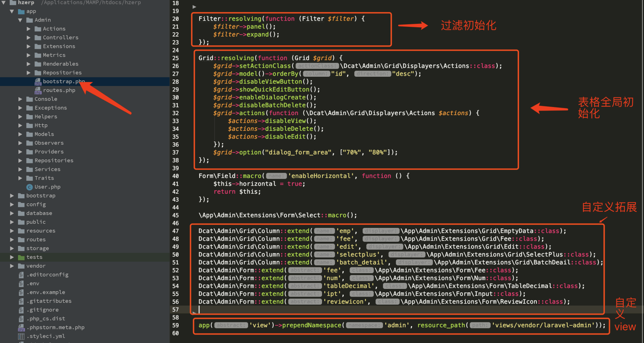Expand the Providers folder arrow
This screenshot has height=343, width=644.
[x=20, y=152]
